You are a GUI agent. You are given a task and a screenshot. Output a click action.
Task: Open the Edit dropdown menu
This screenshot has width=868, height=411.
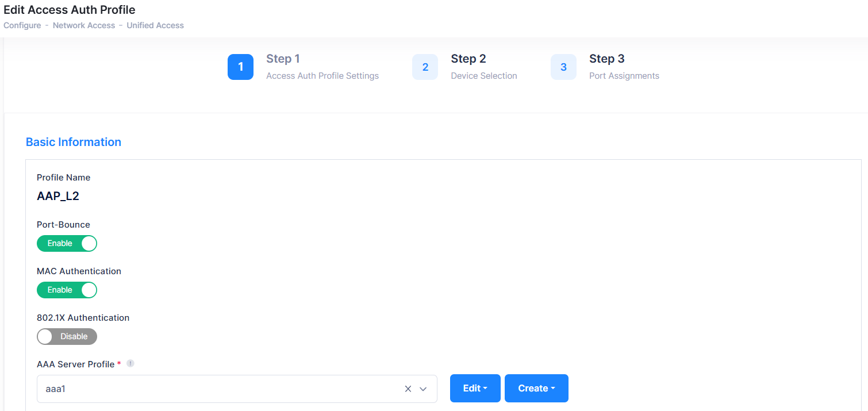[x=475, y=388]
